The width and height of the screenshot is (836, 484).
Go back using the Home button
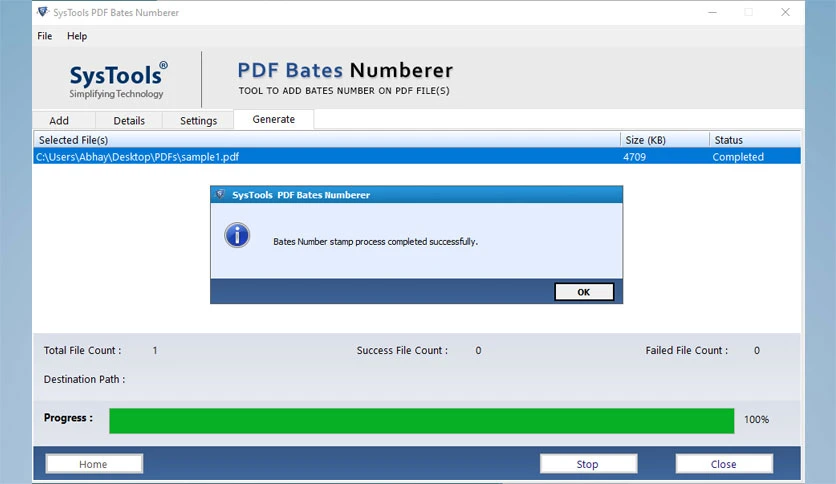click(94, 464)
